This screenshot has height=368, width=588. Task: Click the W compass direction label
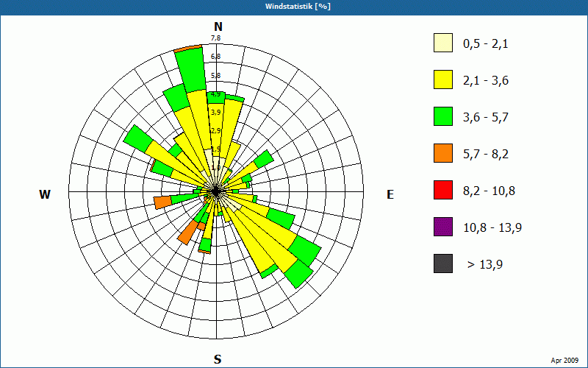45,194
